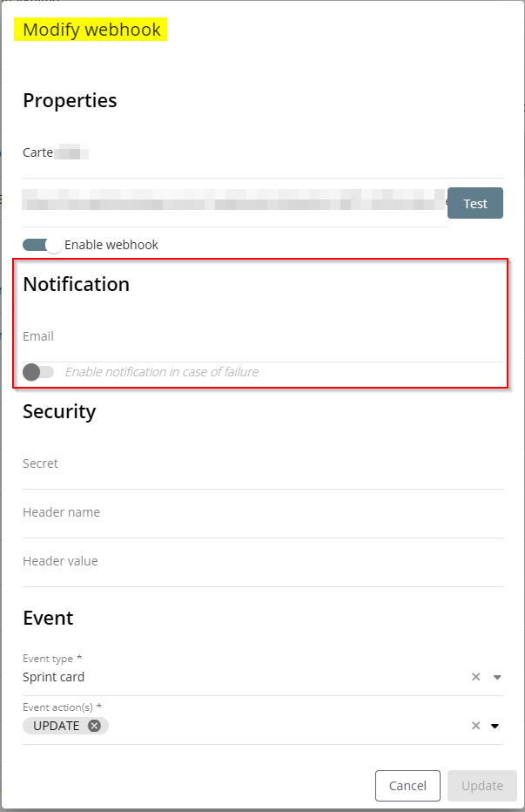This screenshot has height=812, width=525.
Task: Click the webhook URL field beside Test
Action: [233, 203]
